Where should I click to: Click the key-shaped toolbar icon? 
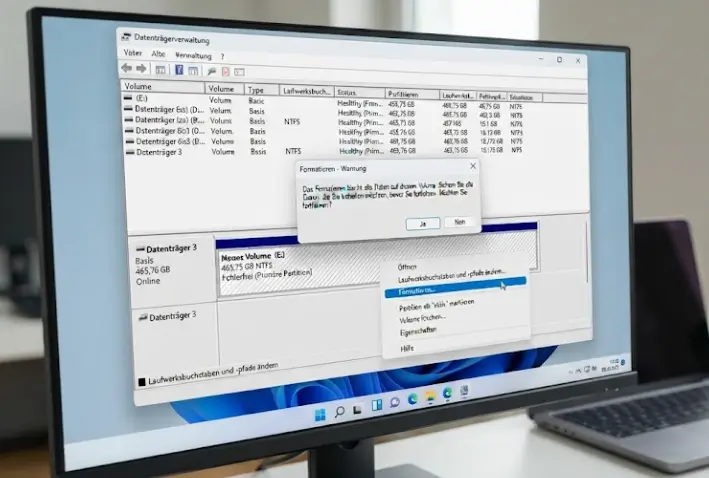211,71
